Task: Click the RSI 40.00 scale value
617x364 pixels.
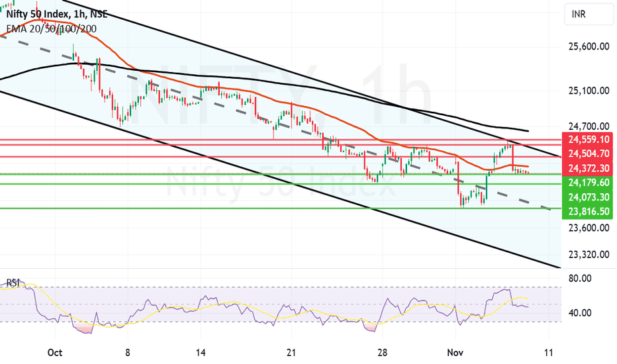Action: pyautogui.click(x=580, y=313)
